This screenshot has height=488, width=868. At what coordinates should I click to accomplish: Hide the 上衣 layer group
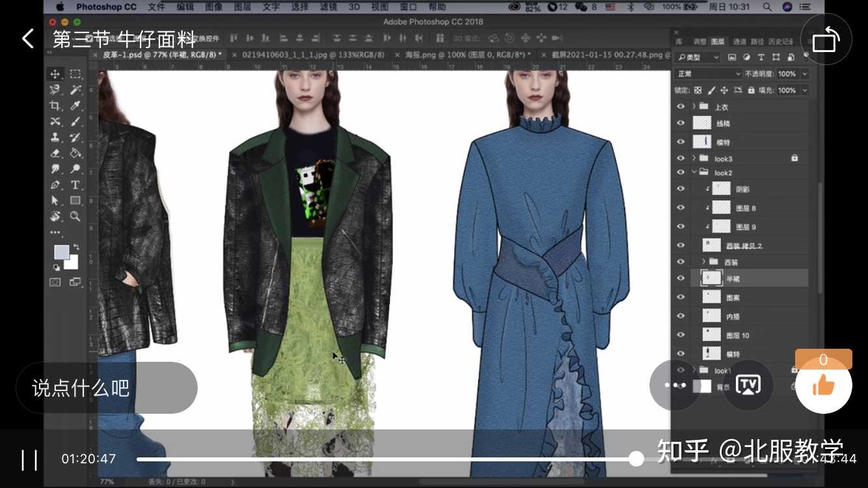pyautogui.click(x=681, y=106)
